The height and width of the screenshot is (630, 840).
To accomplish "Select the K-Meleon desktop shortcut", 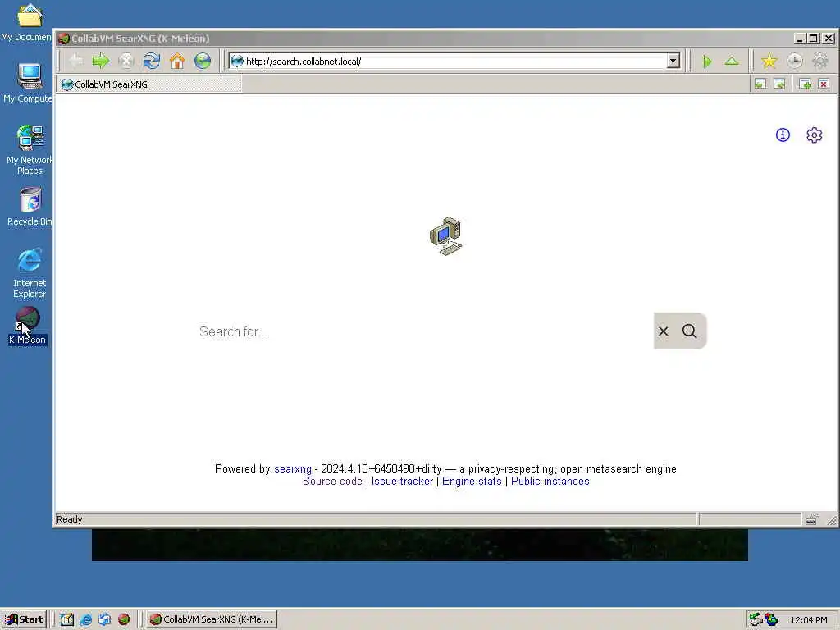I will click(27, 326).
